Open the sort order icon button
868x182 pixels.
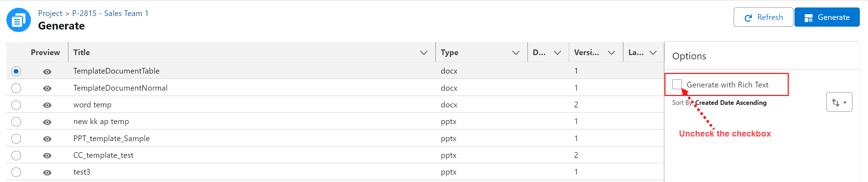point(839,102)
